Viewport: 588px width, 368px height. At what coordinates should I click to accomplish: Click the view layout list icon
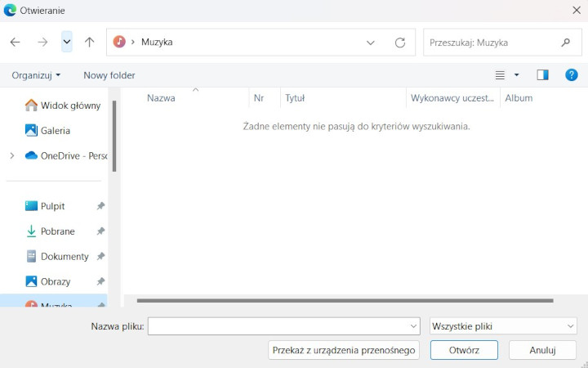pyautogui.click(x=501, y=74)
